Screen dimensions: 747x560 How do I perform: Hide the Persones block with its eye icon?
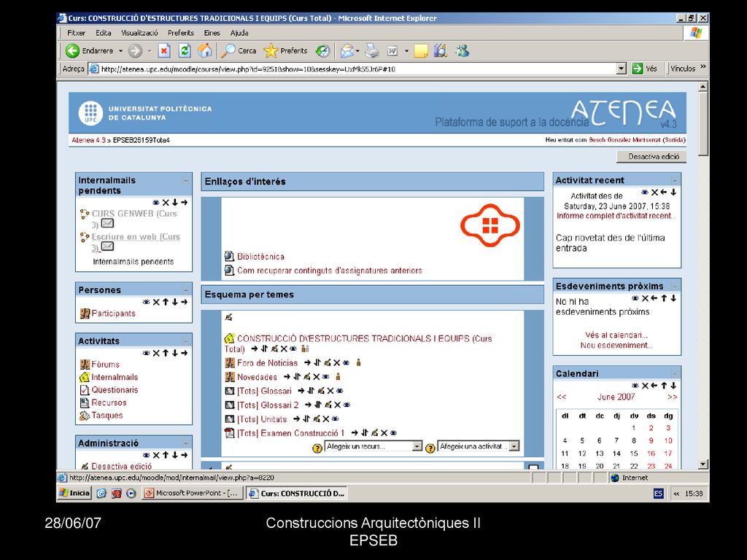[146, 302]
